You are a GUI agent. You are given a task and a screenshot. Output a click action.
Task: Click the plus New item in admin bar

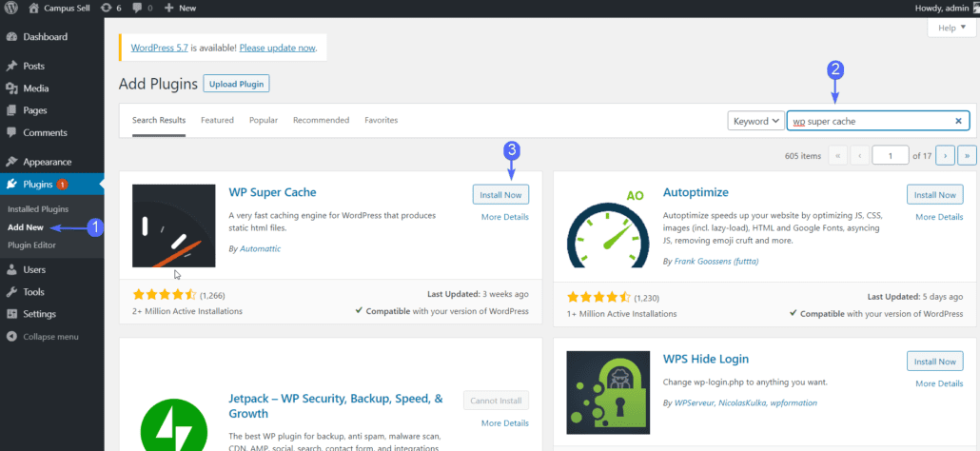click(180, 9)
